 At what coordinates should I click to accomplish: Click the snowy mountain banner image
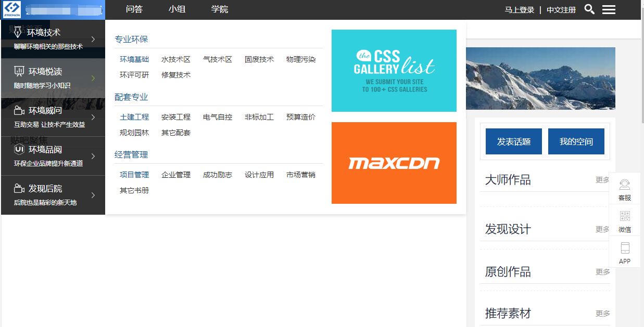click(540, 78)
